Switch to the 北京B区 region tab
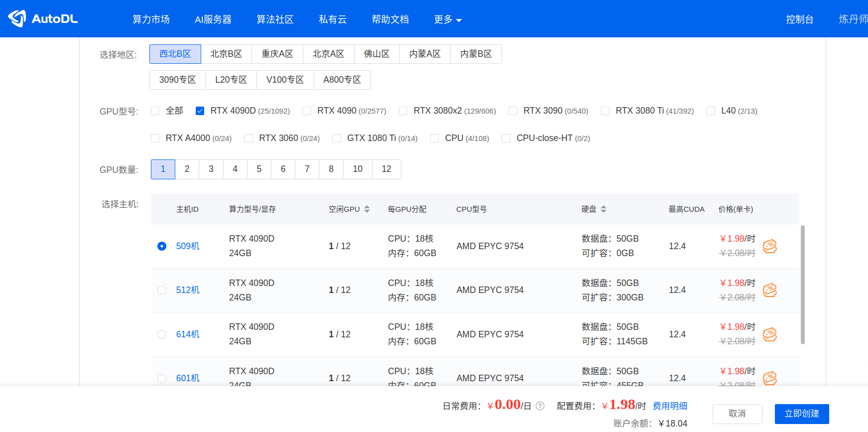The width and height of the screenshot is (868, 432). pyautogui.click(x=226, y=54)
